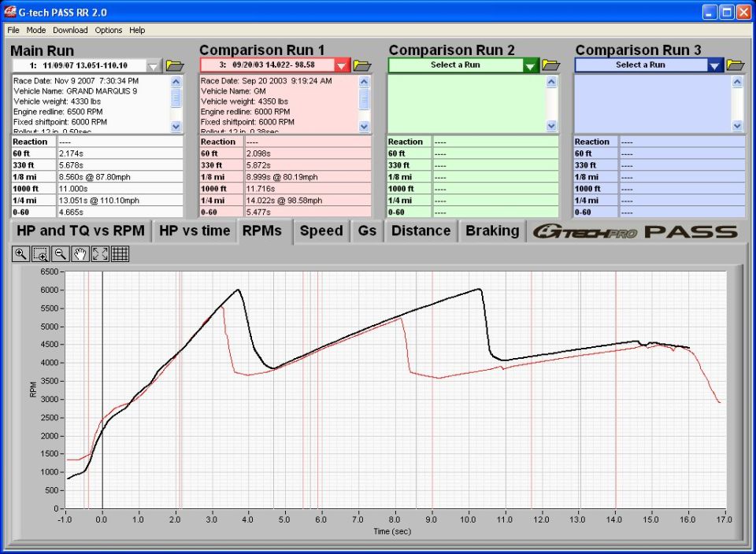Switch to the Speed tab
Viewport: 756px width, 554px height.
coord(321,231)
